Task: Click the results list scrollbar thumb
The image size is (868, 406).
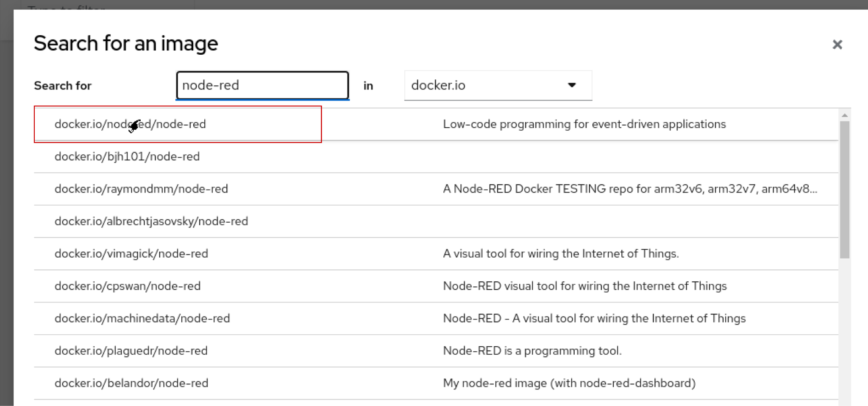Action: pyautogui.click(x=844, y=189)
